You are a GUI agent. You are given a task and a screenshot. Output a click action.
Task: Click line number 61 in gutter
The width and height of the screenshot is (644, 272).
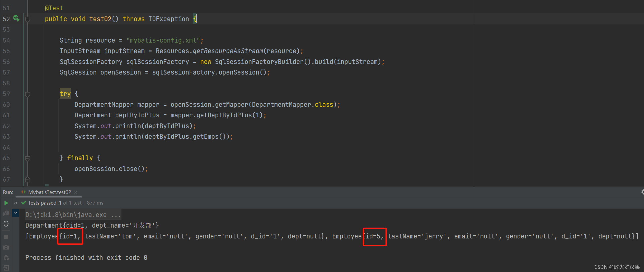6,116
